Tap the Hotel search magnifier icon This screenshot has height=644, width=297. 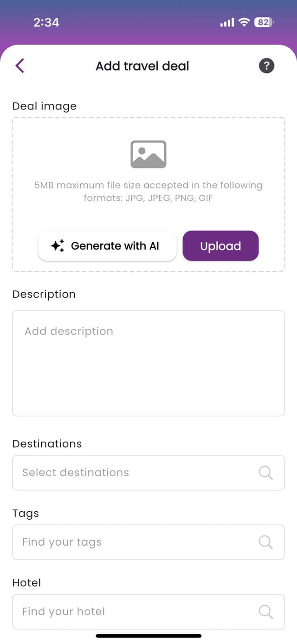pos(266,612)
